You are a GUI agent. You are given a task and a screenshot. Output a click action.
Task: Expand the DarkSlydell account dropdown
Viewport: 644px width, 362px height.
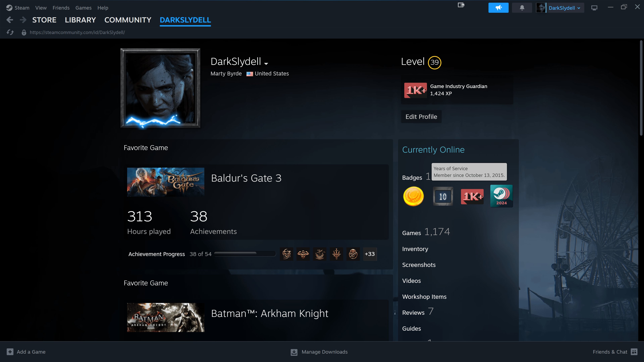click(x=564, y=8)
